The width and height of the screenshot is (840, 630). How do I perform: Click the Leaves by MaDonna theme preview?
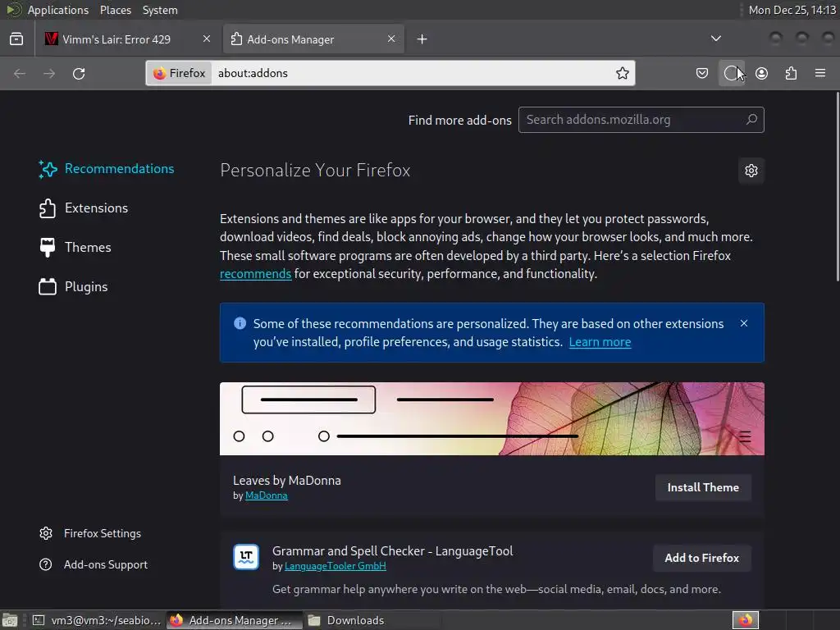(492, 419)
